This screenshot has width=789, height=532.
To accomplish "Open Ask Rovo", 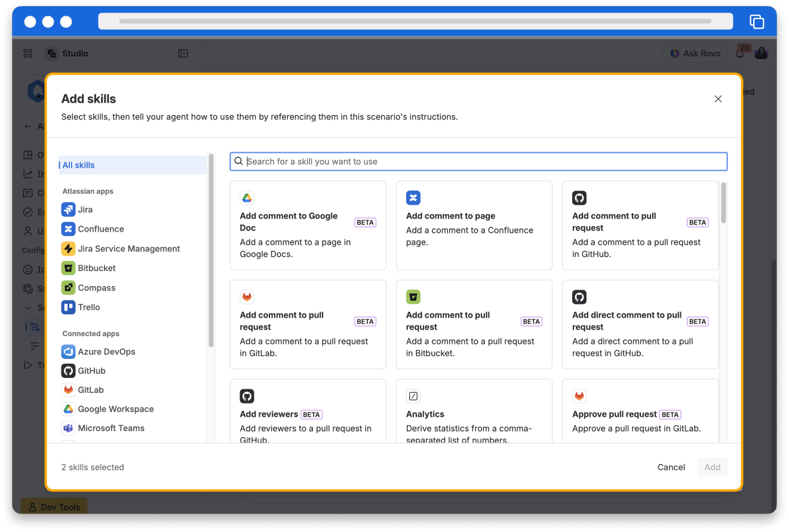I will pyautogui.click(x=695, y=53).
